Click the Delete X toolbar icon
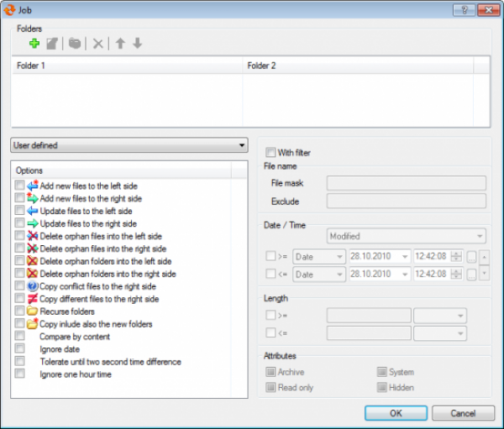Image resolution: width=504 pixels, height=429 pixels. 97,44
